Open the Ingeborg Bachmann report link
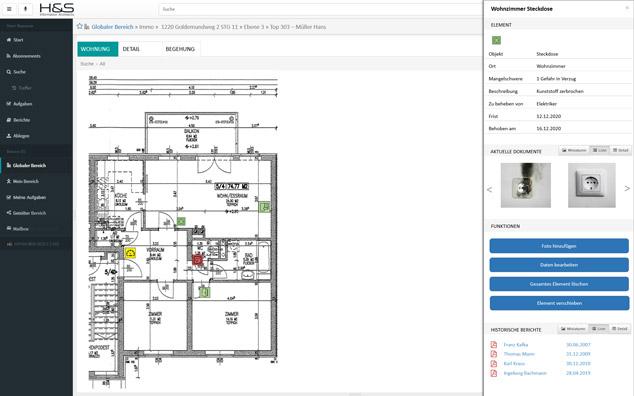Image resolution: width=634 pixels, height=396 pixels. coord(525,373)
